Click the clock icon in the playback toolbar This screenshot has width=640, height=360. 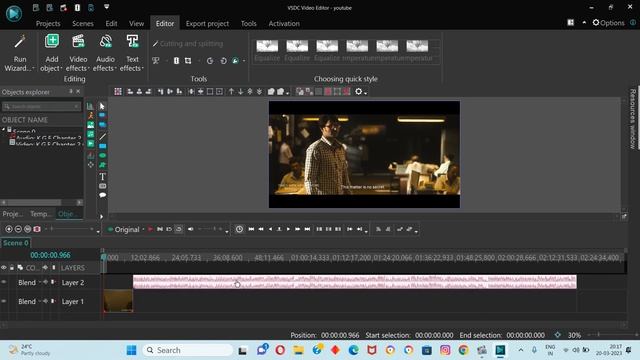coord(239,229)
